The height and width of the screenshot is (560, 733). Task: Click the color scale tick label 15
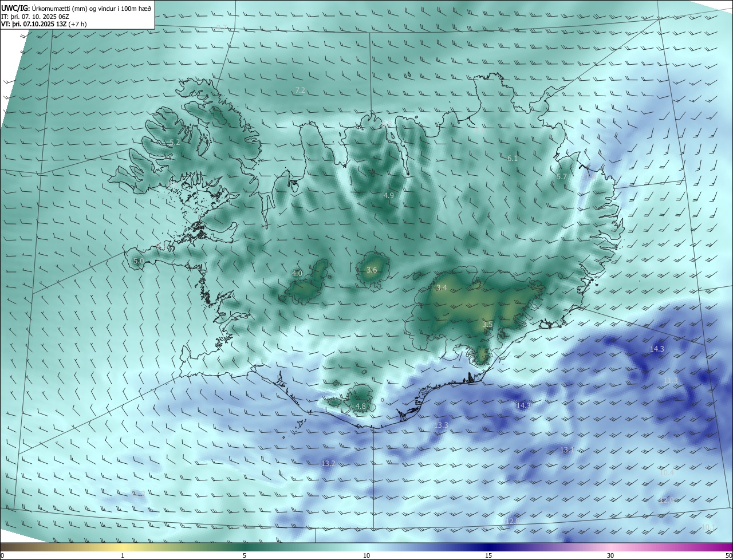click(488, 555)
